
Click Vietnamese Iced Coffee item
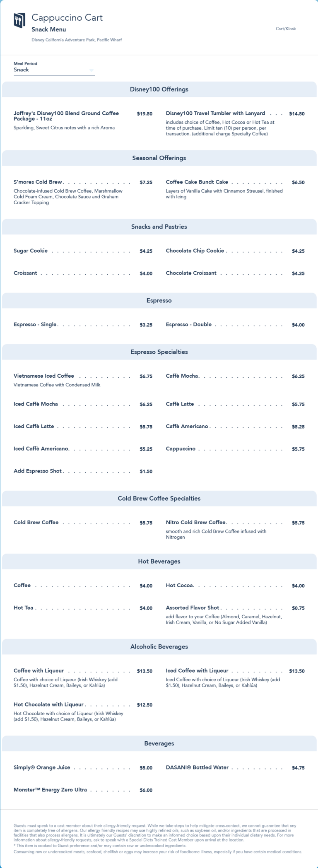44,376
